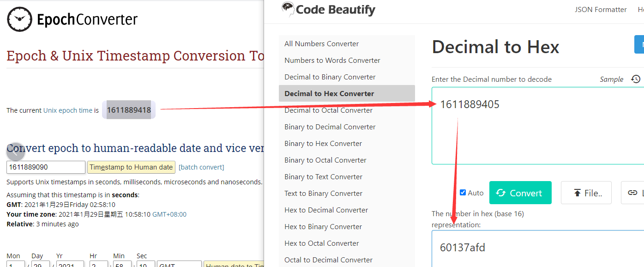Open JSON Formatter in Code Beautify nav
The height and width of the screenshot is (267, 644).
[601, 9]
